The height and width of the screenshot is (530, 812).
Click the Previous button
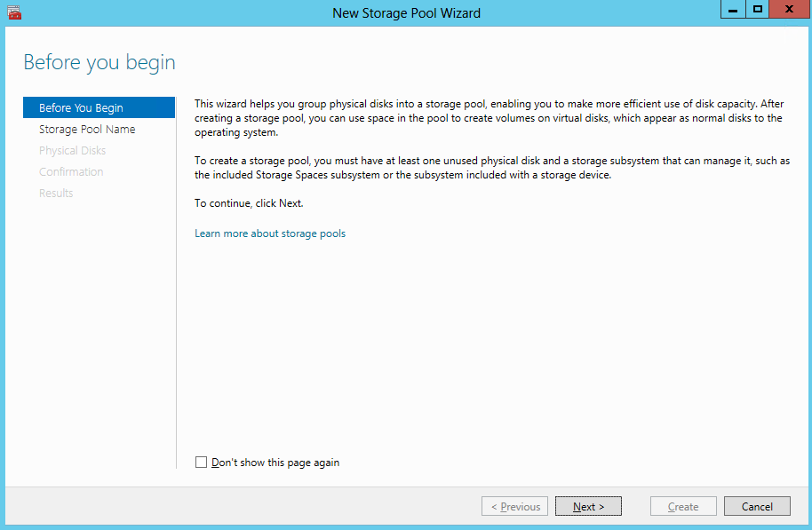pos(514,506)
